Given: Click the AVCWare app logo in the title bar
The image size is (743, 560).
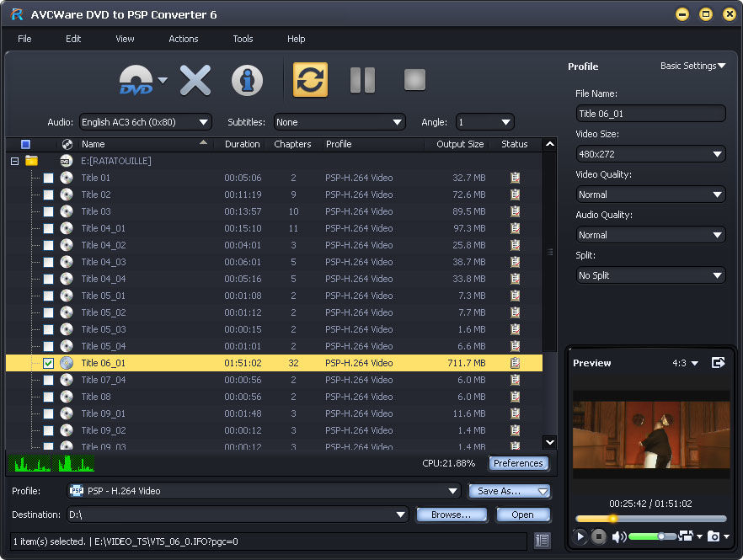Looking at the screenshot, I should [x=17, y=14].
